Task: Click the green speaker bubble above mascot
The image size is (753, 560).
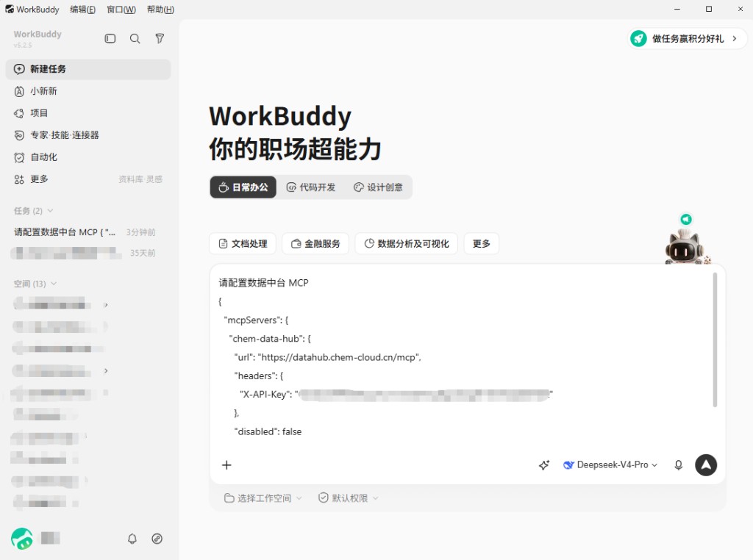Action: [686, 219]
